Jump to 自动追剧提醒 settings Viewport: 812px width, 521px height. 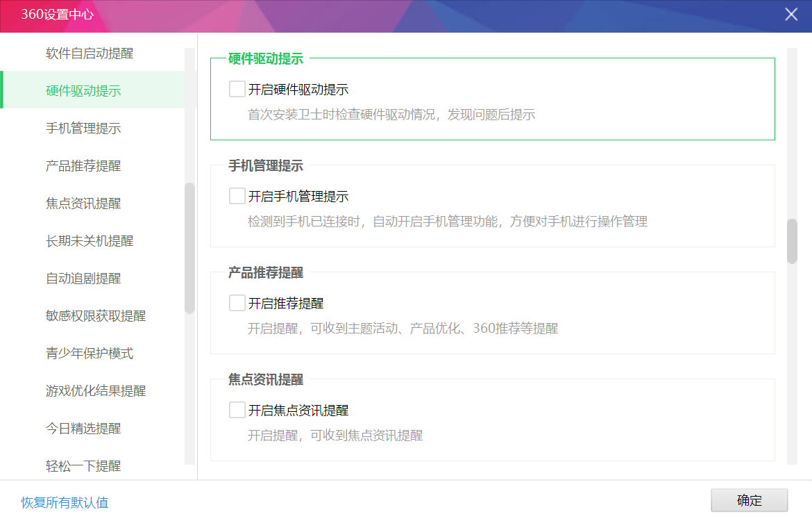click(x=83, y=279)
